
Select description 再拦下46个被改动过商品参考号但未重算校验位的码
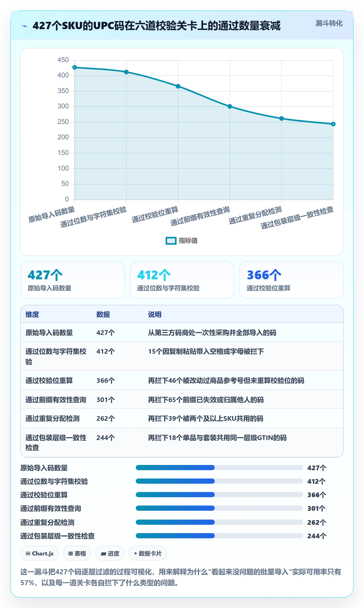point(226,380)
